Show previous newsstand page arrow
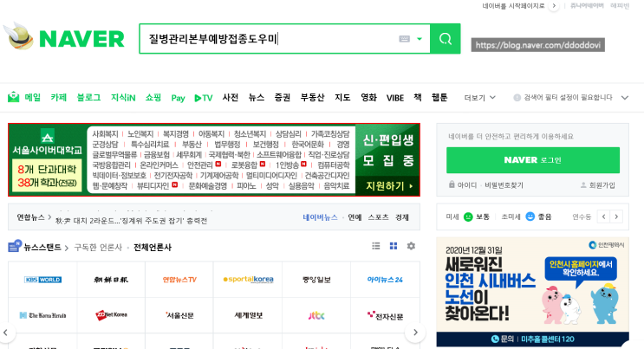 click(x=6, y=333)
